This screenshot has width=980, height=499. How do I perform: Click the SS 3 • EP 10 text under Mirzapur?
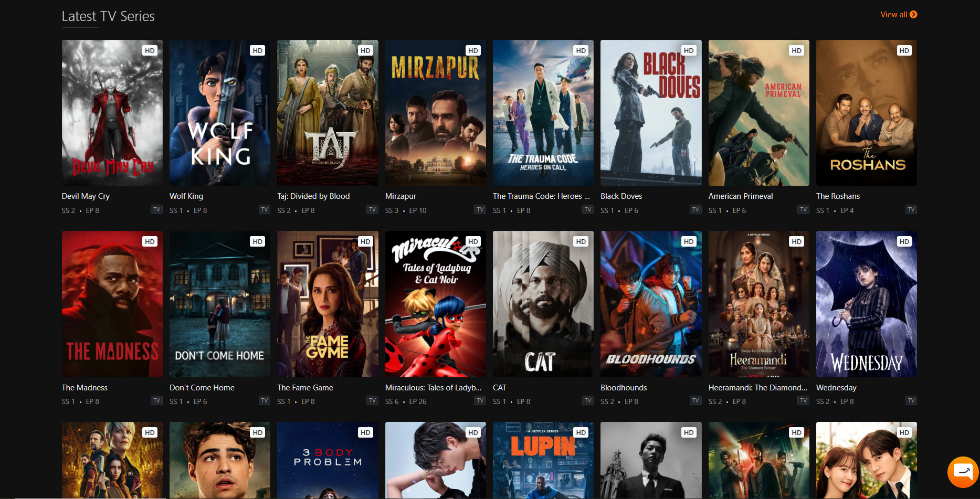click(406, 210)
